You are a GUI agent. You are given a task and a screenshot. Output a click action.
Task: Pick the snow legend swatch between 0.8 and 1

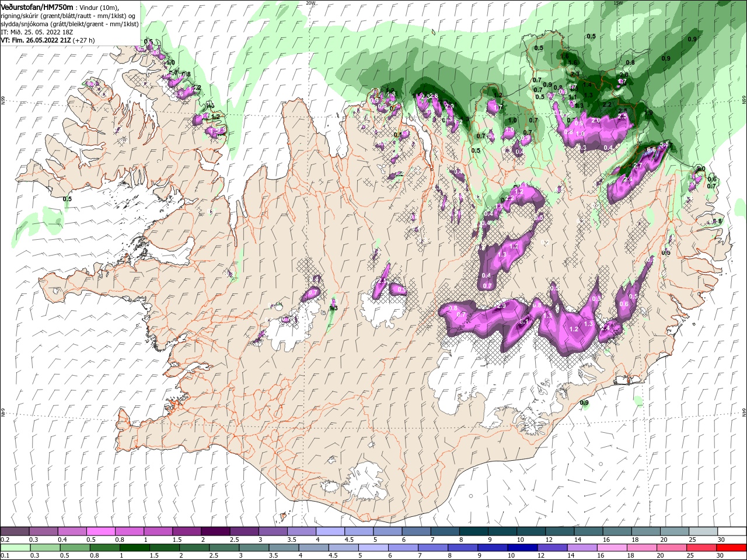point(129,531)
